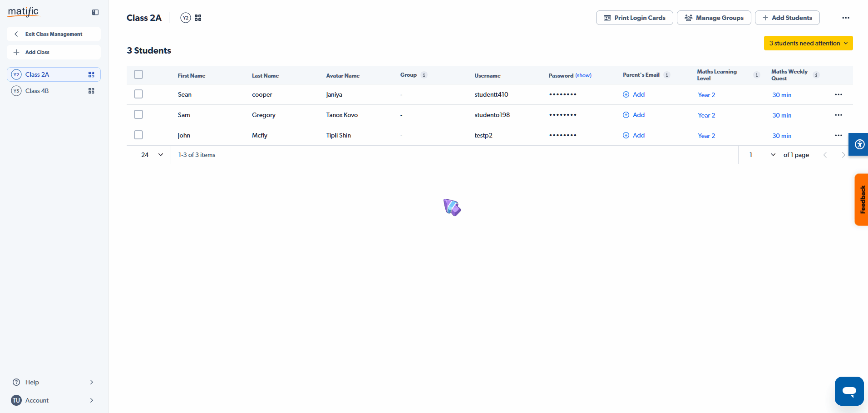Image resolution: width=868 pixels, height=413 pixels.
Task: Click the Group column info icon
Action: click(424, 75)
